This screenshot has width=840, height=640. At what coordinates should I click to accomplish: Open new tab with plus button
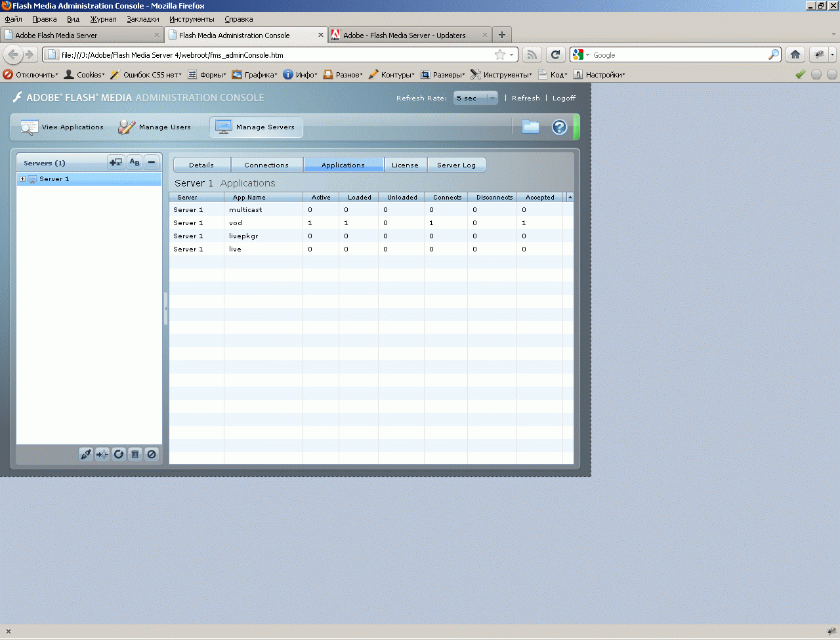[502, 35]
